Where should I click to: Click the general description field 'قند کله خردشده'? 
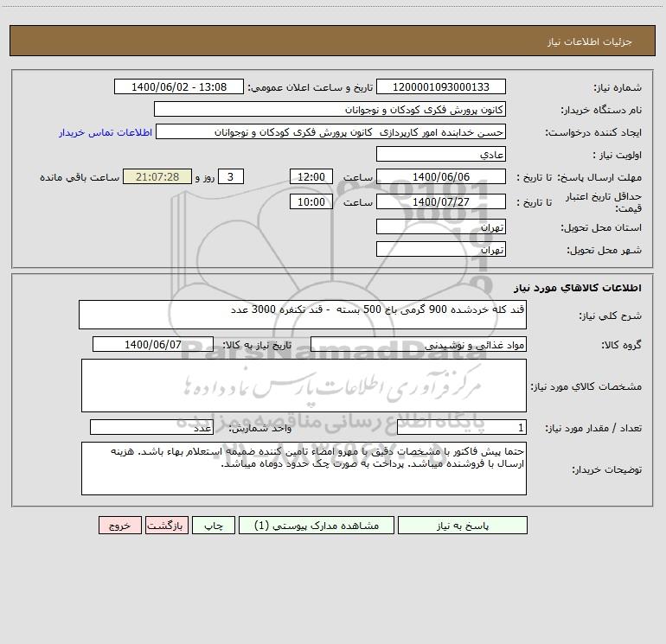[x=303, y=315]
